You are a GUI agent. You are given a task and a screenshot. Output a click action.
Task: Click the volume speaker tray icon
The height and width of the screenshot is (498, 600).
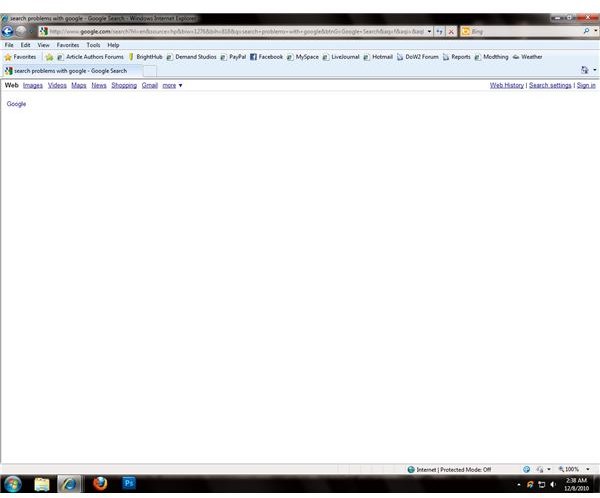(553, 485)
